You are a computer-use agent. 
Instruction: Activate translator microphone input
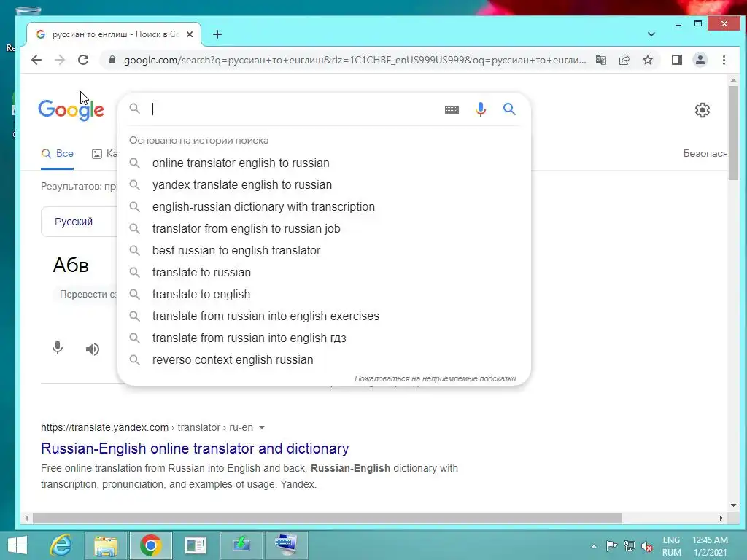pyautogui.click(x=58, y=348)
